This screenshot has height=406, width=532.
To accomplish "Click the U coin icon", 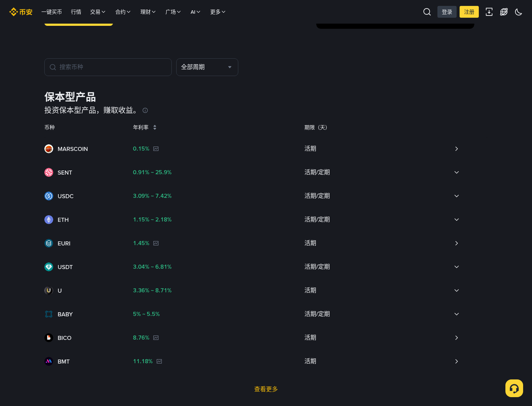I will 49,291.
